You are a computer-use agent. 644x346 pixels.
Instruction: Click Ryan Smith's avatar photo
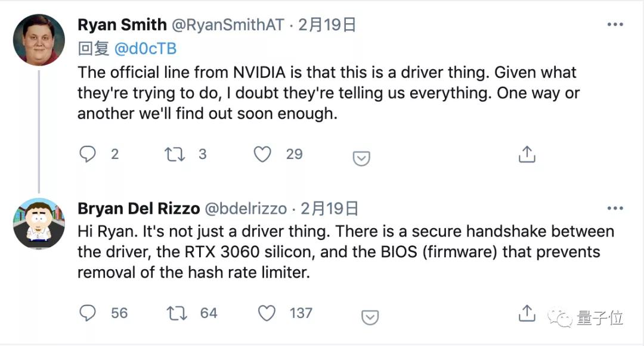click(x=39, y=39)
